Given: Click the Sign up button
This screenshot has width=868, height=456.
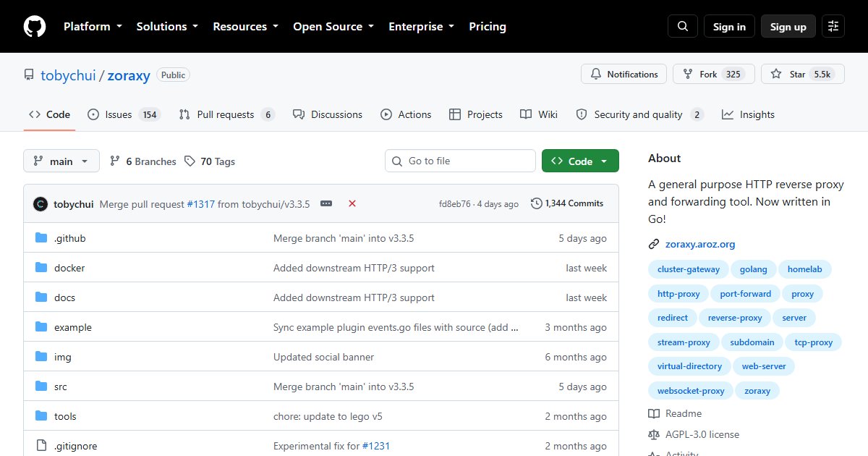Looking at the screenshot, I should [x=788, y=27].
